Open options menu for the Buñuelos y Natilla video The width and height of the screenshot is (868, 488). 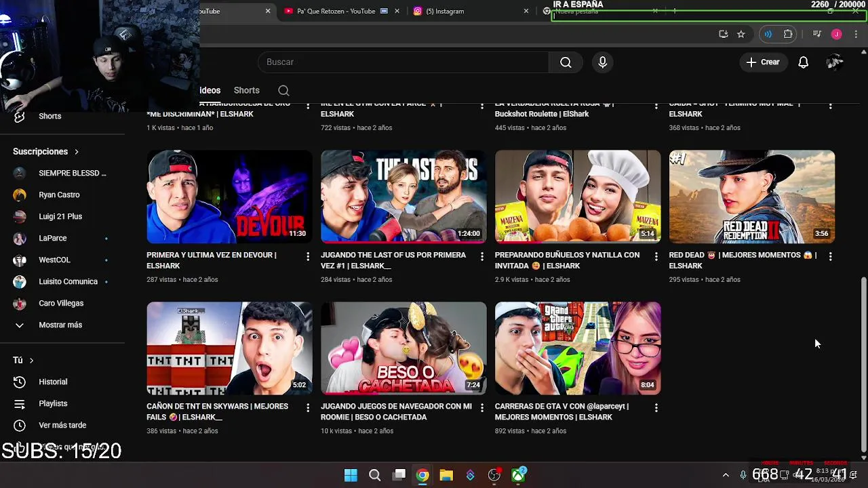(x=656, y=256)
